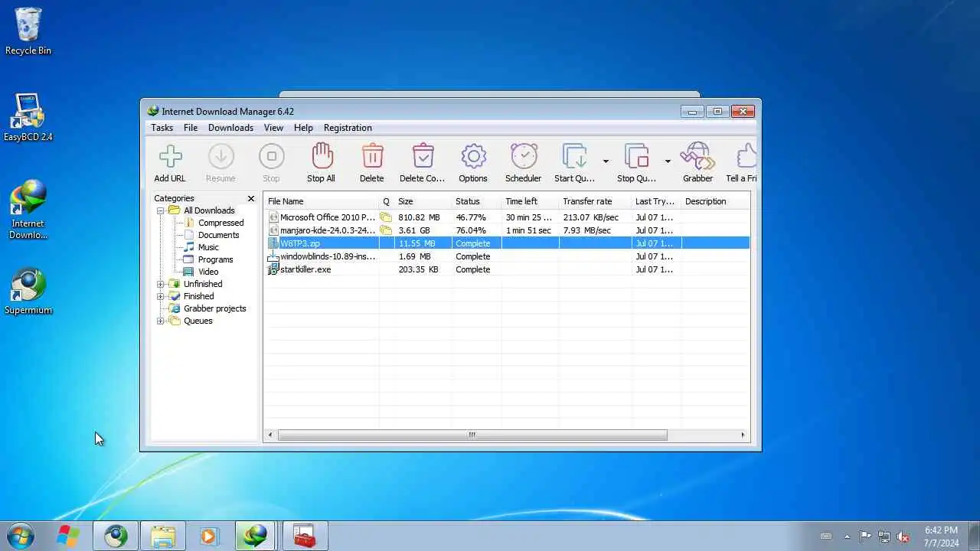980x551 pixels.
Task: Click the queue icon in manjaro row
Action: [x=387, y=230]
